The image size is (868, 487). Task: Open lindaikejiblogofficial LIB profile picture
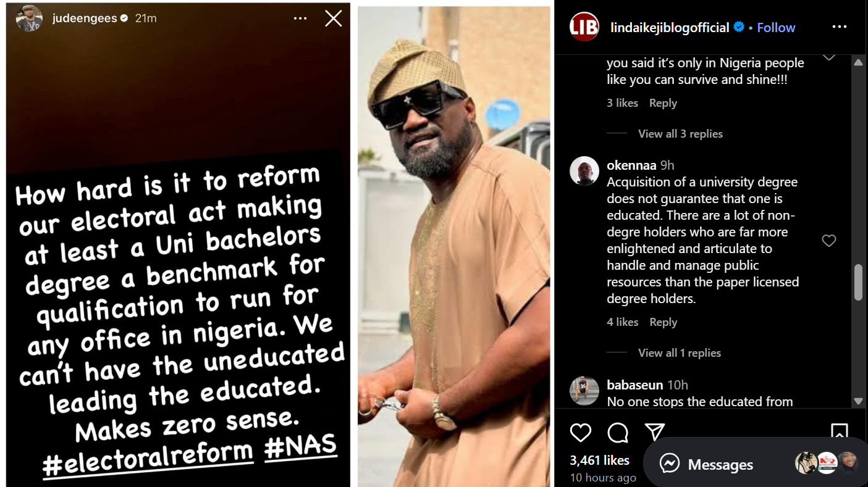584,27
